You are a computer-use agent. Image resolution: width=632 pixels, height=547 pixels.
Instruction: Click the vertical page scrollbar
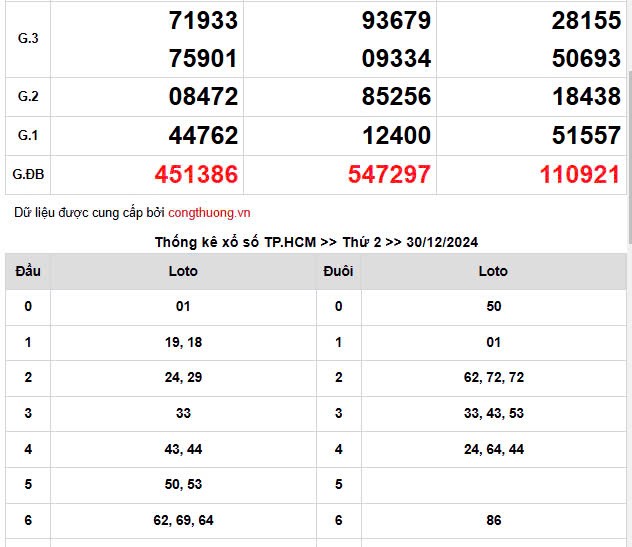[628, 150]
